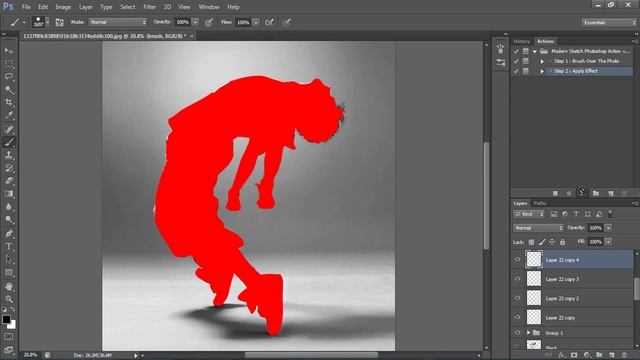Click the Stop playing/recording action button
The width and height of the screenshot is (640, 360).
coord(555,193)
